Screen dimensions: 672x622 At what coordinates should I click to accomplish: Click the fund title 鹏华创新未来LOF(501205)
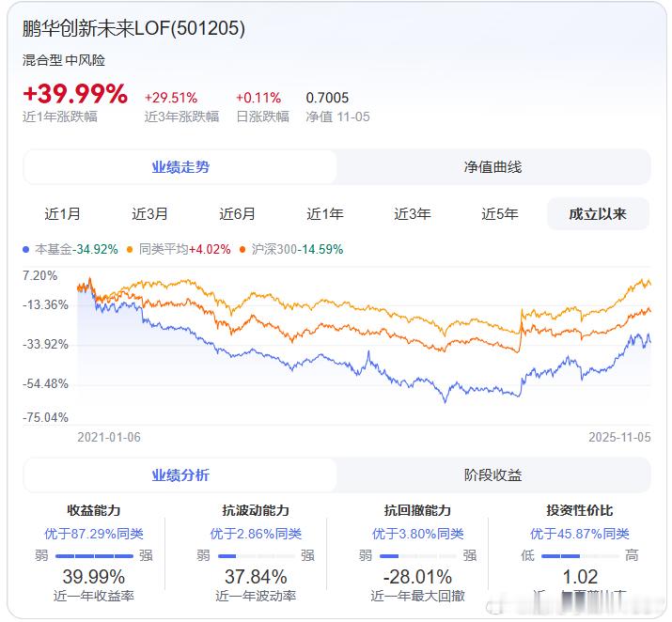click(133, 29)
